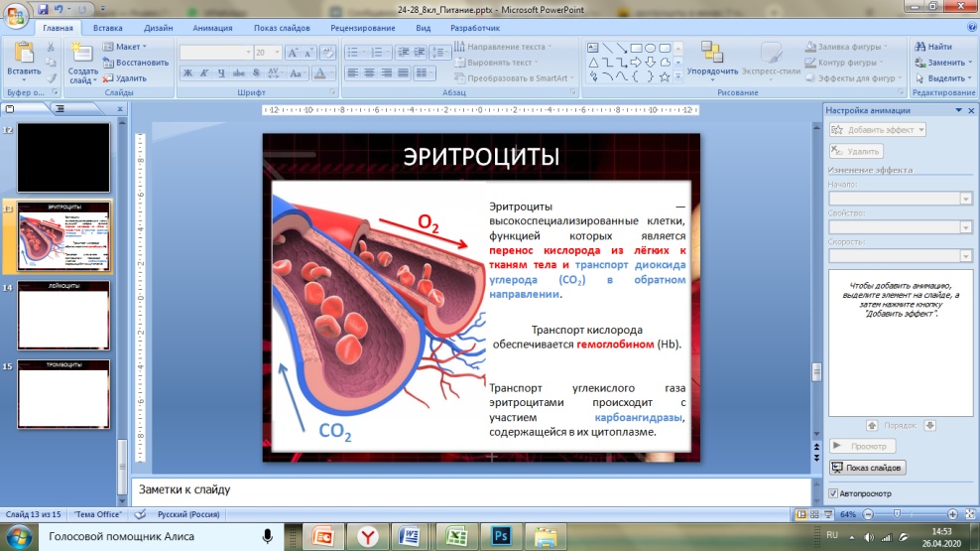Image resolution: width=980 pixels, height=551 pixels.
Task: Open the Макет layout dropdown
Action: pos(127,47)
